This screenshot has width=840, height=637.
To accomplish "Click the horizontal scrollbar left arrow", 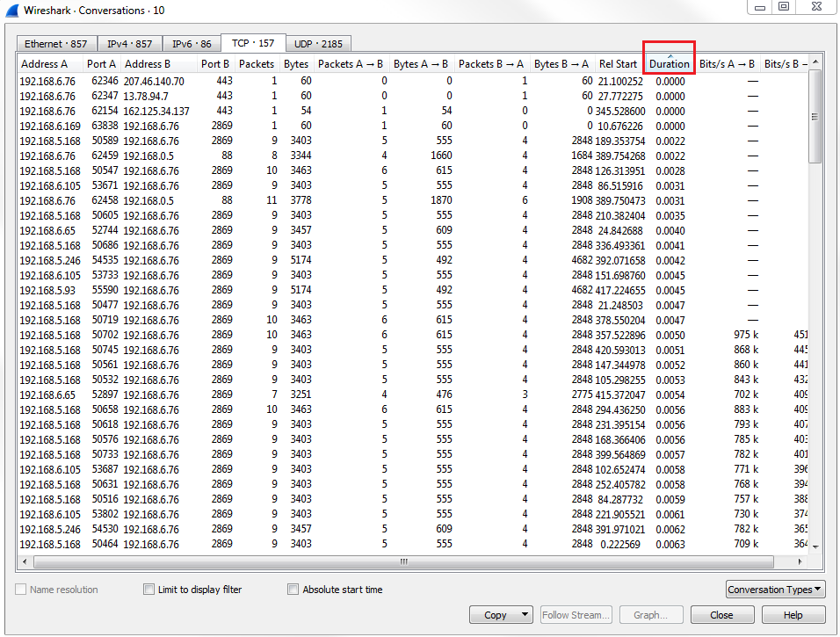I will 25,561.
